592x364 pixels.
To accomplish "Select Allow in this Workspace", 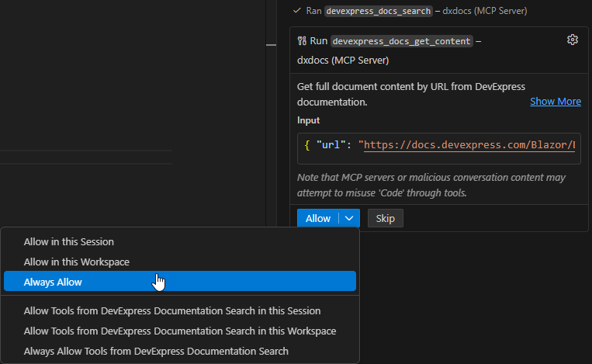I will (x=180, y=262).
